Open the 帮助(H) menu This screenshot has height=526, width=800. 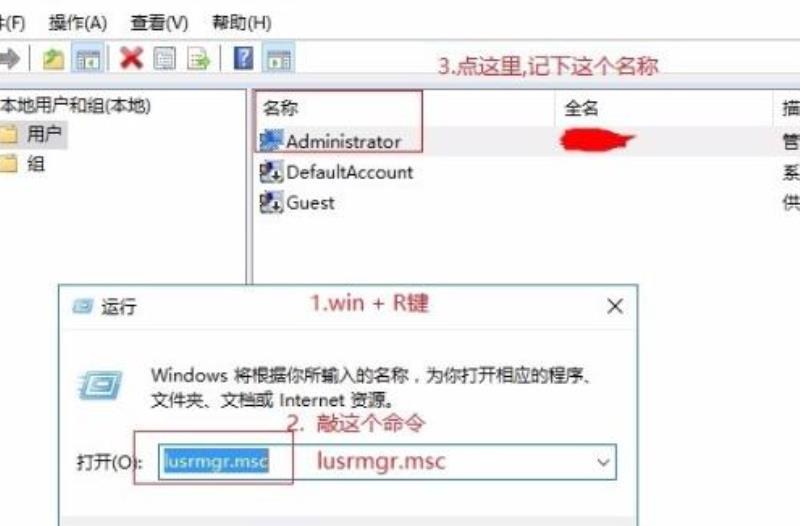tap(241, 23)
